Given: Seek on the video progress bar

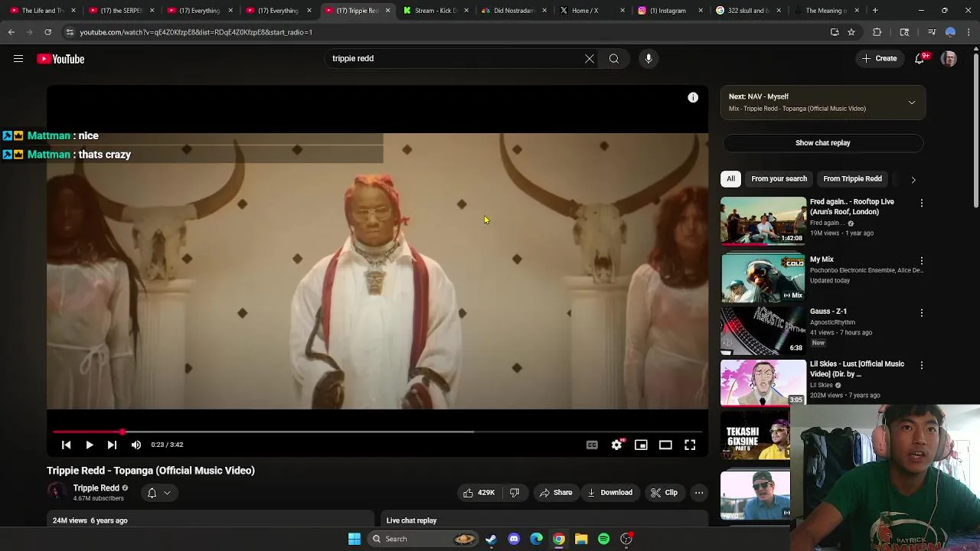Looking at the screenshot, I should click(x=377, y=432).
